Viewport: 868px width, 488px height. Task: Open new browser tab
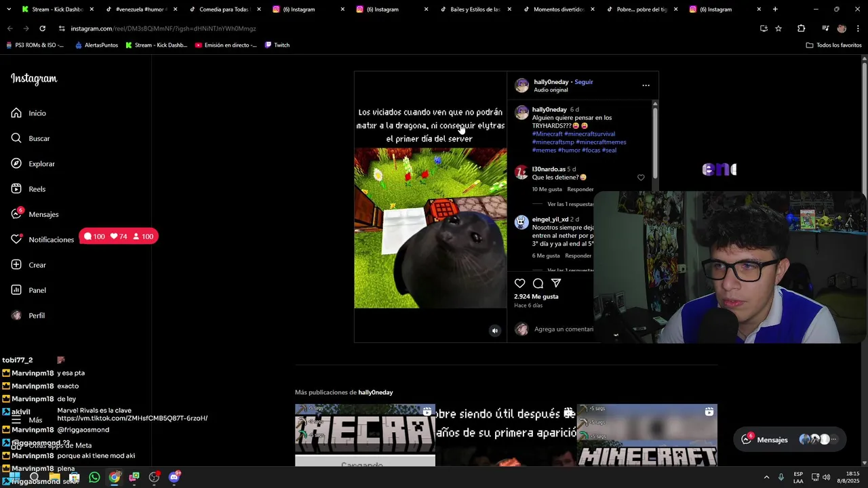tap(775, 9)
